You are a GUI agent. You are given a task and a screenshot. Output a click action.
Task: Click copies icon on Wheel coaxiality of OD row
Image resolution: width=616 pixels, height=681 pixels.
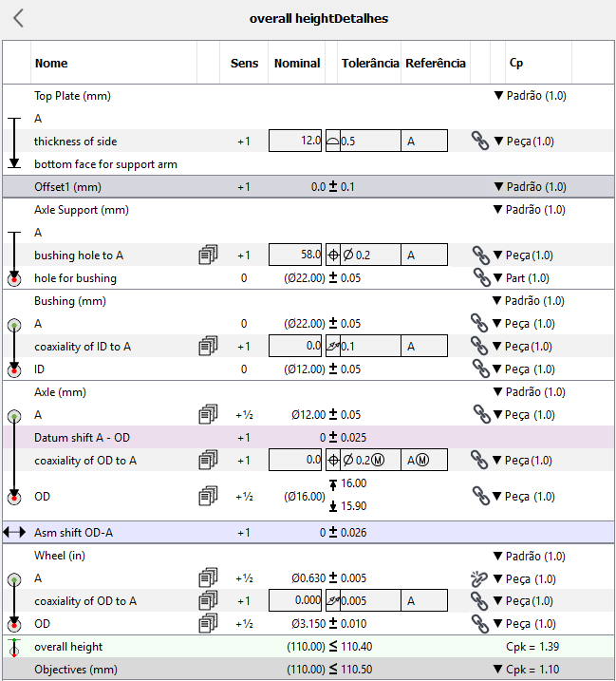tap(208, 600)
